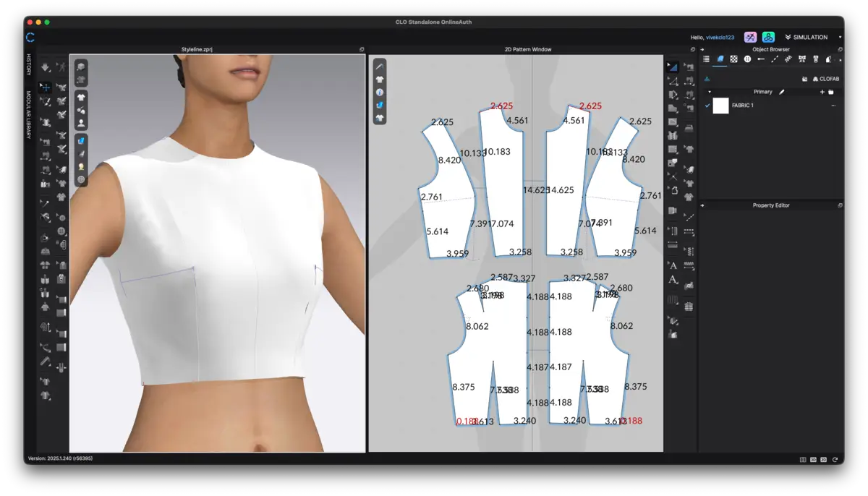Click the CLOFAB button in Object Browser
The image size is (868, 496).
pos(828,79)
